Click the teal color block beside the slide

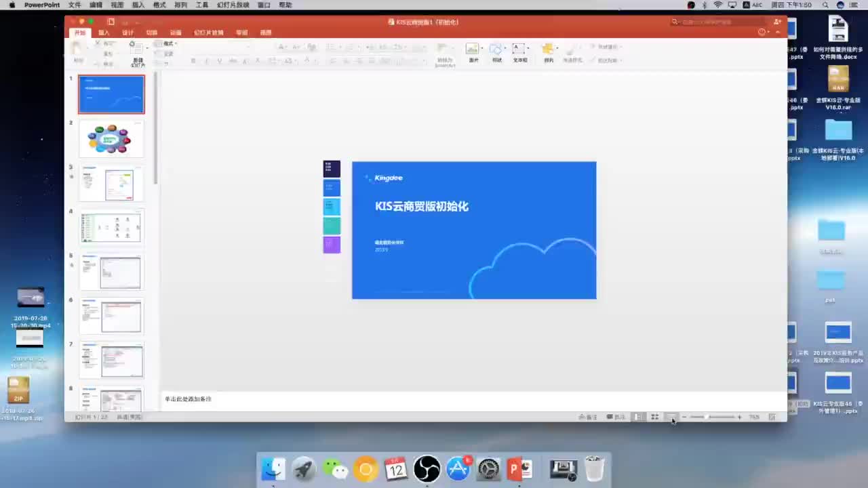click(332, 226)
